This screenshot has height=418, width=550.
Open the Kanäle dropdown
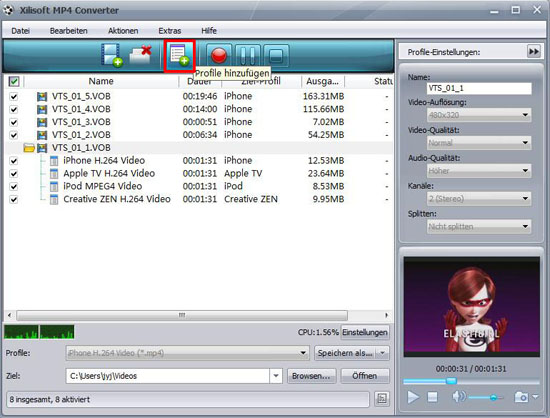coord(479,199)
